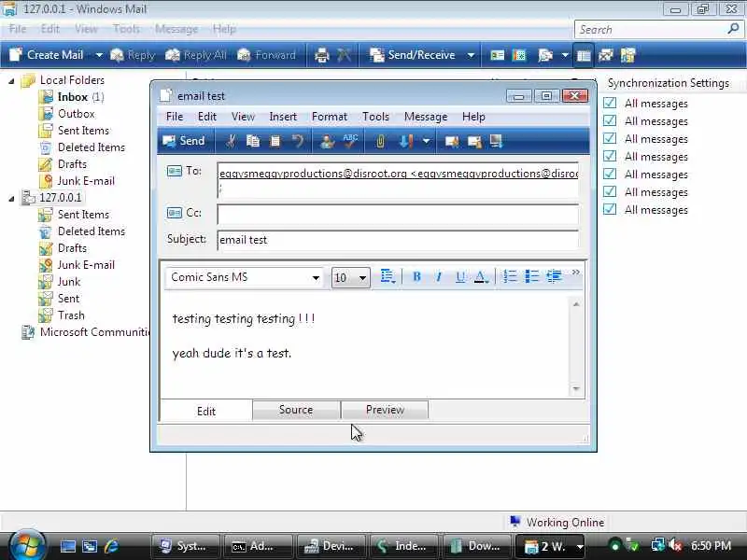Select the Inbox folder

click(72, 97)
